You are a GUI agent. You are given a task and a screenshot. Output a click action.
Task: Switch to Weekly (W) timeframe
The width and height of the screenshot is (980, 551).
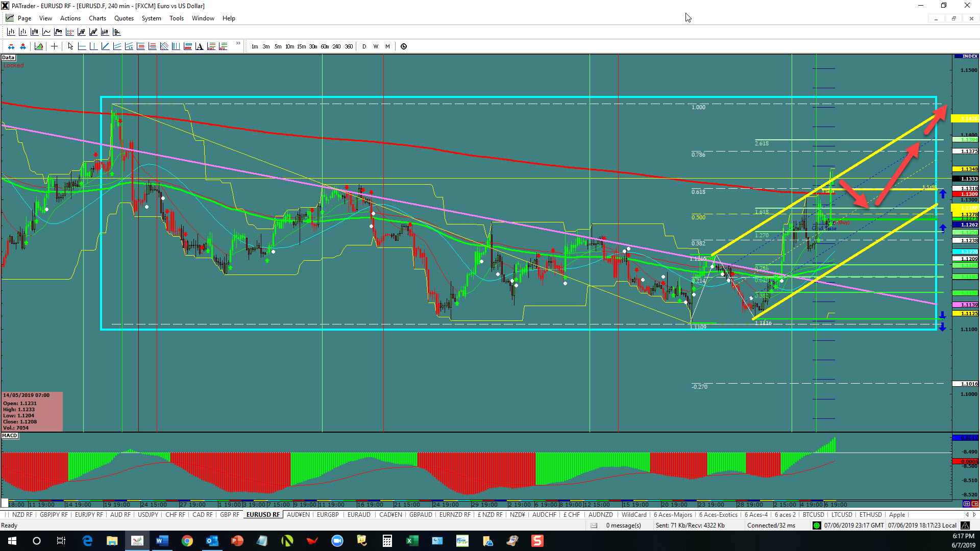(x=376, y=46)
